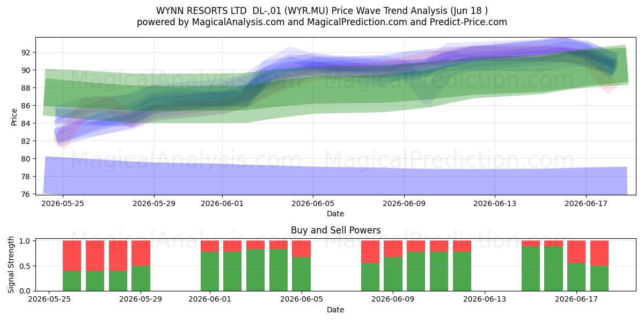This screenshot has height=322, width=644.
Task: Click the chart title WYNN RESORTS LTD line
Action: pyautogui.click(x=322, y=10)
